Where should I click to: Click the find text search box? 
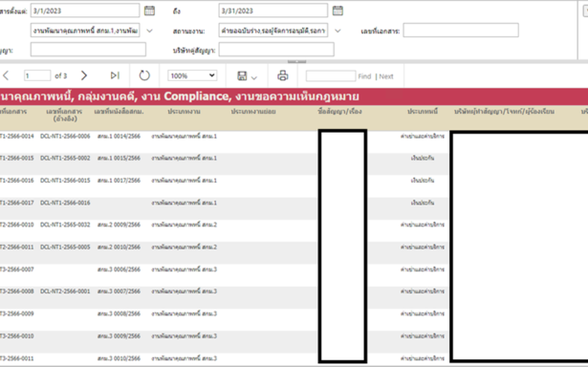pos(331,76)
